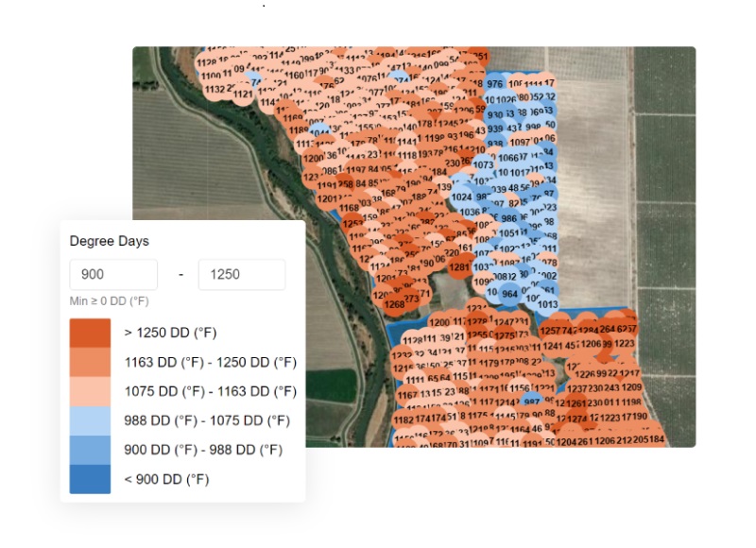Select the 1075 – 1163 DD peach swatch
The width and height of the screenshot is (756, 548).
click(90, 391)
